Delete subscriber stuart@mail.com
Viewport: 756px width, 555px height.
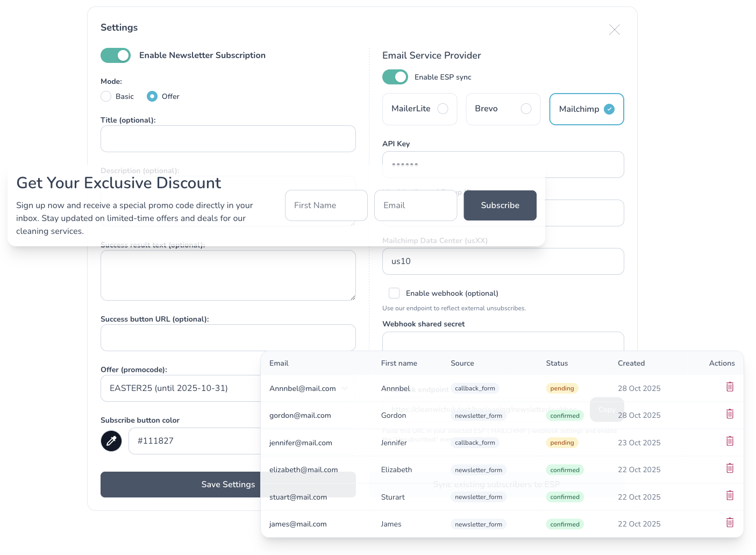pyautogui.click(x=730, y=496)
